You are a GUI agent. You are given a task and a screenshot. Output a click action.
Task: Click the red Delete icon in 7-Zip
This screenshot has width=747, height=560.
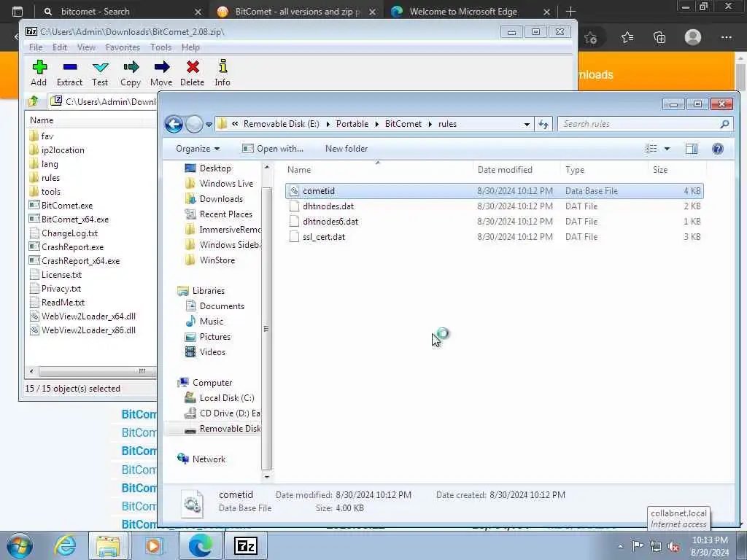tap(193, 73)
